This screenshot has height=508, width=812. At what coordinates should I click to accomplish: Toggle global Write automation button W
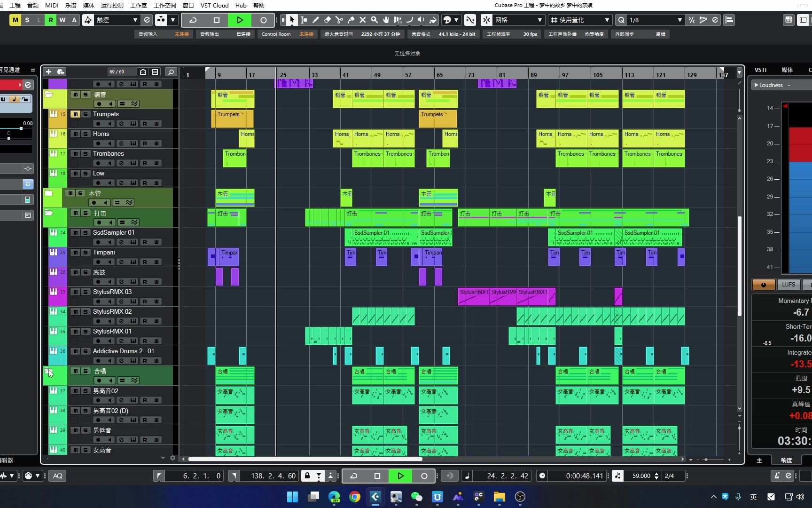(62, 20)
